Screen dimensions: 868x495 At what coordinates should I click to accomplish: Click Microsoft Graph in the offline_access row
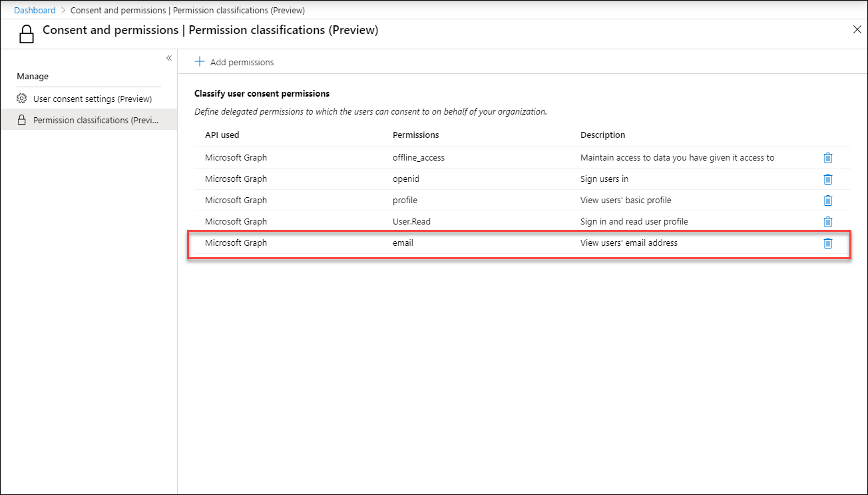click(236, 158)
